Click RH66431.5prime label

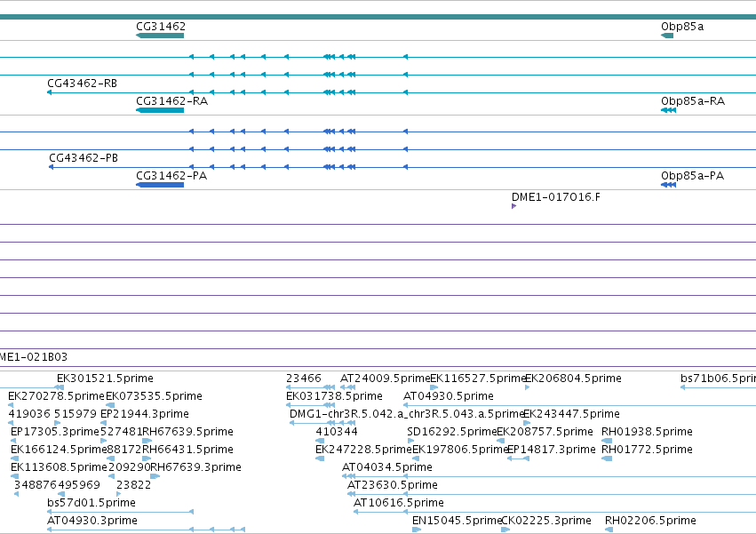tap(188, 450)
